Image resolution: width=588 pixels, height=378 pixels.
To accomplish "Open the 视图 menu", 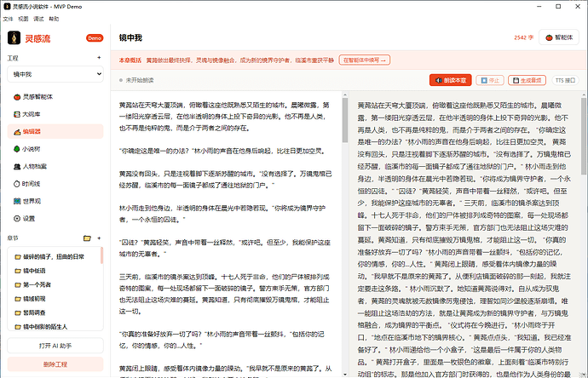I will click(x=23, y=19).
